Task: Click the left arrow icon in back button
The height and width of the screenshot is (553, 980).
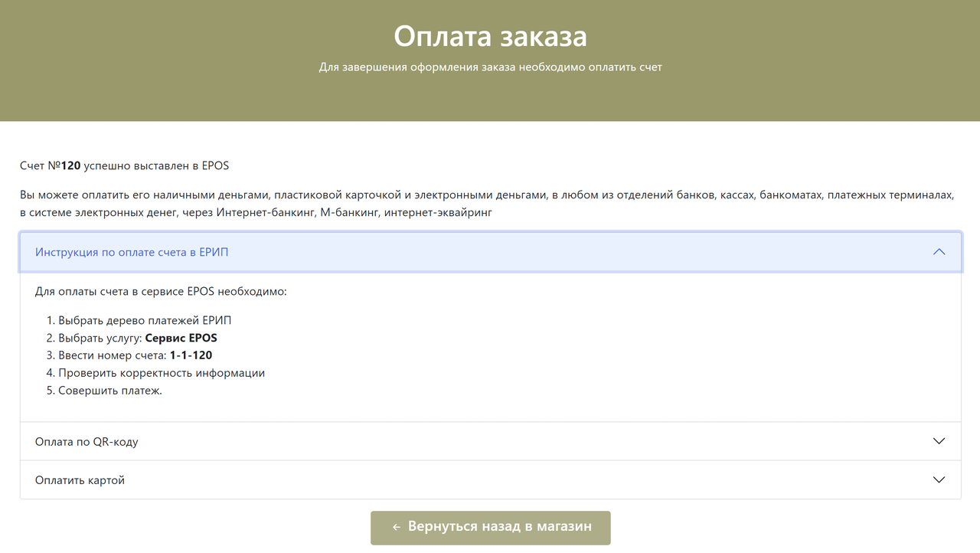Action: [397, 527]
